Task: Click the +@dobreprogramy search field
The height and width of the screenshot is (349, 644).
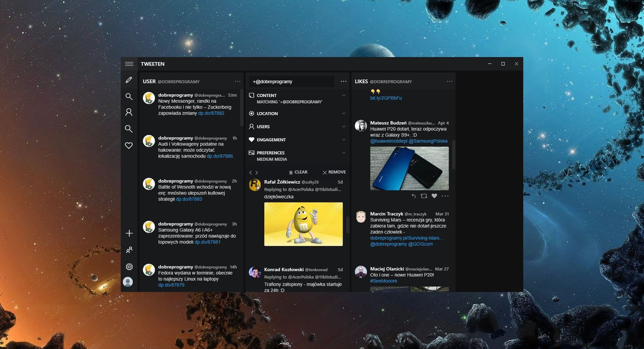Action: click(x=291, y=82)
